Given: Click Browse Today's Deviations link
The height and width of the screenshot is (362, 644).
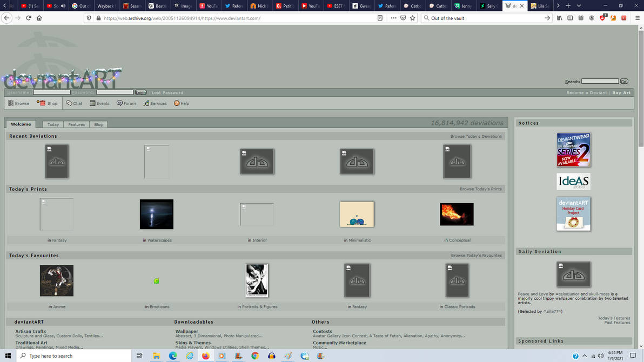Looking at the screenshot, I should point(476,136).
